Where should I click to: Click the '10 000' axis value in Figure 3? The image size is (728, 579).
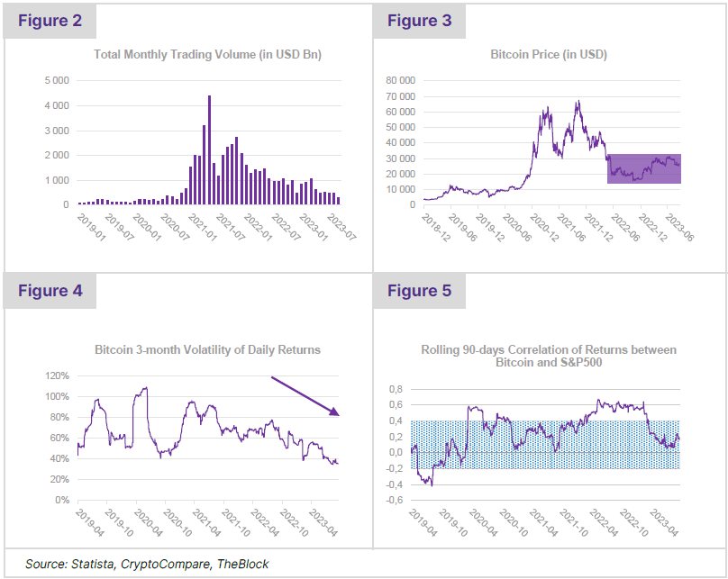click(x=400, y=189)
